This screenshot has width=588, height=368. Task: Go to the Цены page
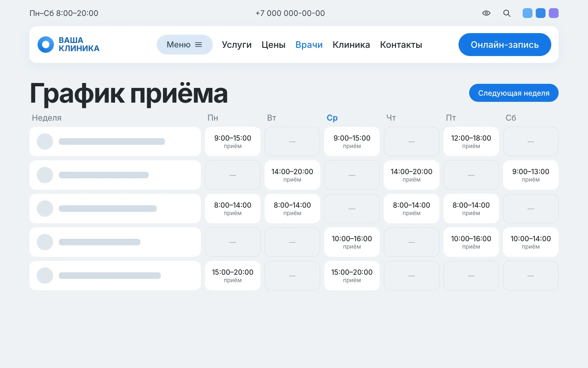[x=274, y=45]
